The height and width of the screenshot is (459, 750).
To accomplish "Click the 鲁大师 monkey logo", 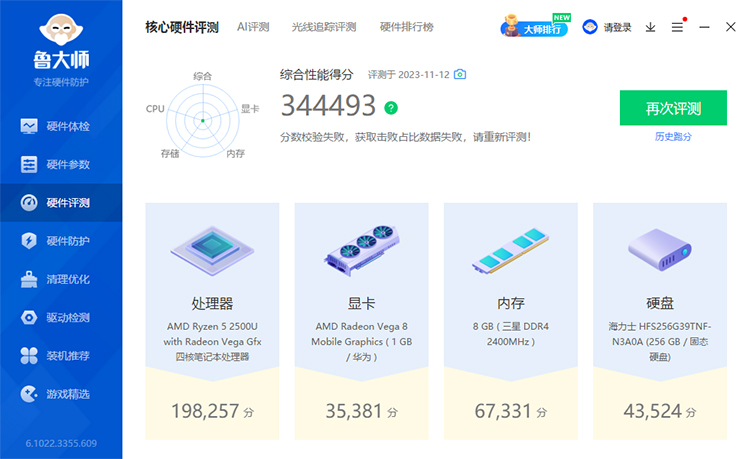I will 61,30.
